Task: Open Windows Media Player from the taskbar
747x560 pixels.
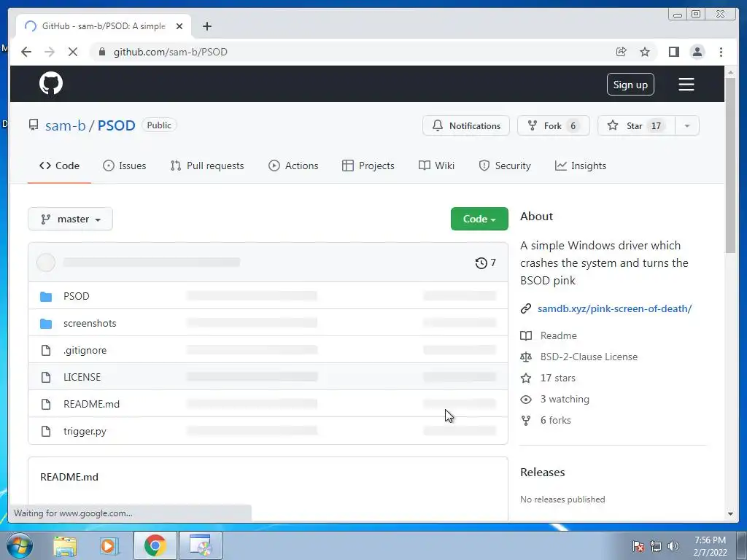Action: pyautogui.click(x=109, y=545)
